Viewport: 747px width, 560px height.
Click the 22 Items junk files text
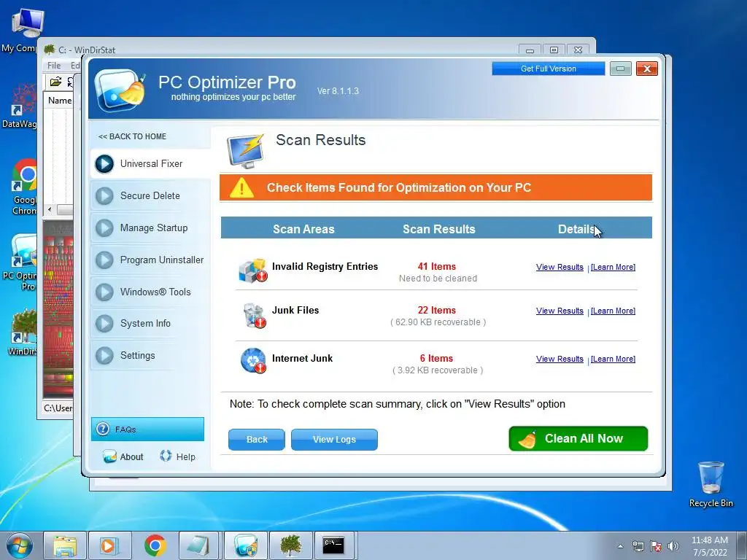tap(437, 311)
